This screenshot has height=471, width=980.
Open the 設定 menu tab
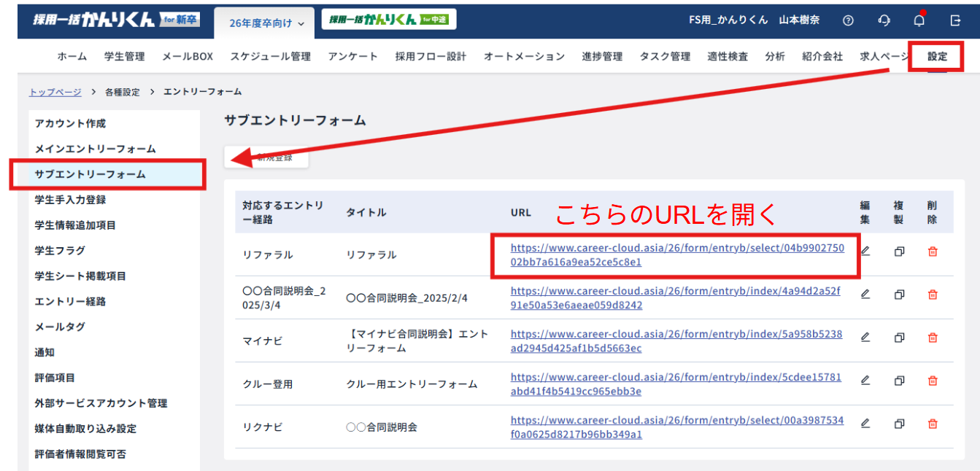pos(937,56)
